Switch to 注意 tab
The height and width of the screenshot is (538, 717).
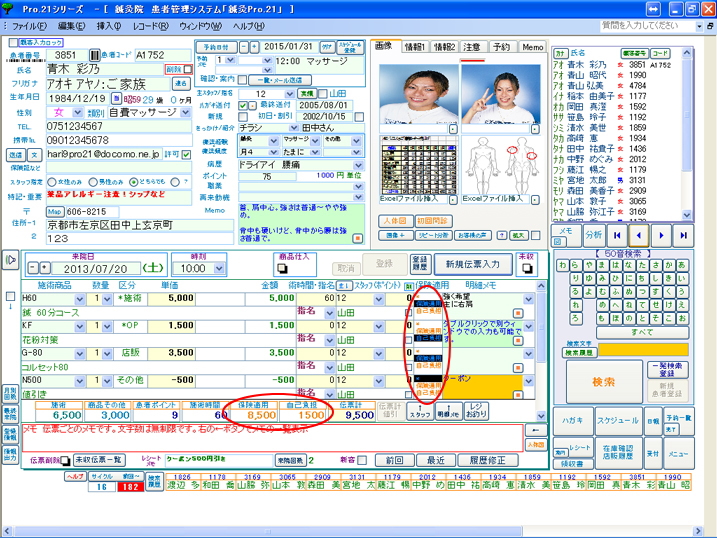tap(471, 47)
